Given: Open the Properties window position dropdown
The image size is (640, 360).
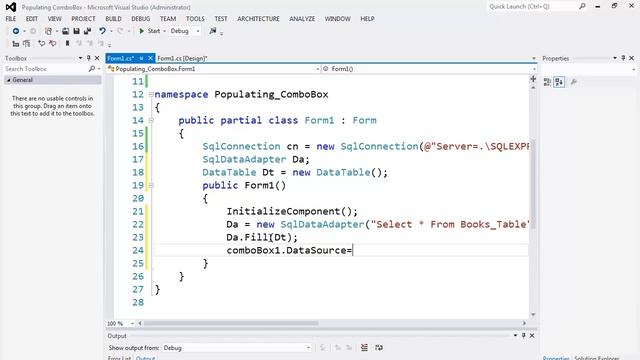Looking at the screenshot, I should pyautogui.click(x=615, y=58).
